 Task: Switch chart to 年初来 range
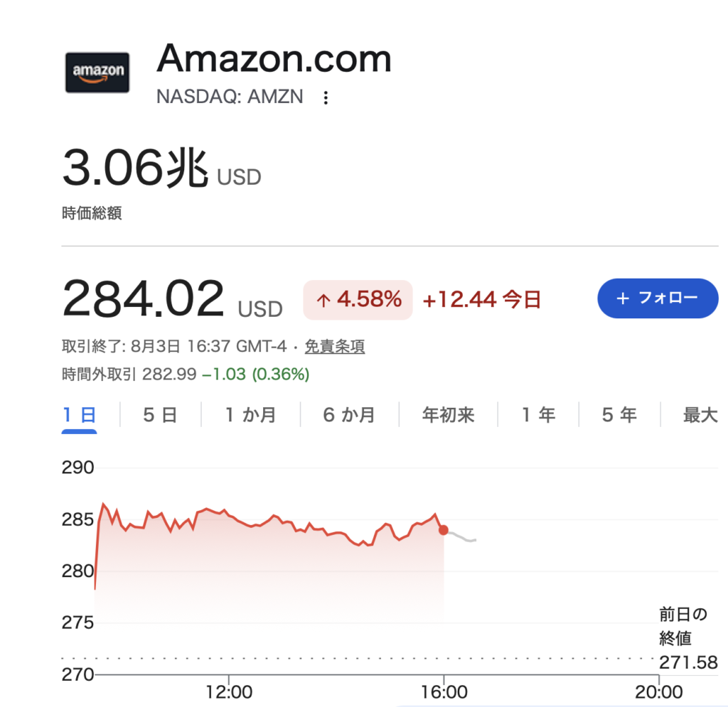(448, 415)
